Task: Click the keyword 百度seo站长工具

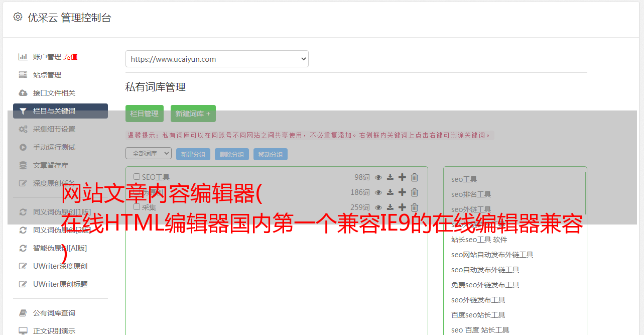Action: pyautogui.click(x=478, y=315)
